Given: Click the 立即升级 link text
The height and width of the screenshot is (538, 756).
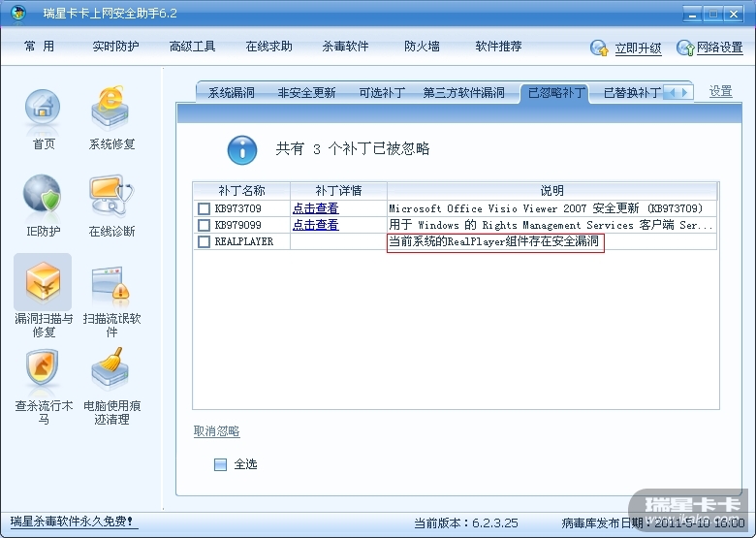Looking at the screenshot, I should pos(638,48).
